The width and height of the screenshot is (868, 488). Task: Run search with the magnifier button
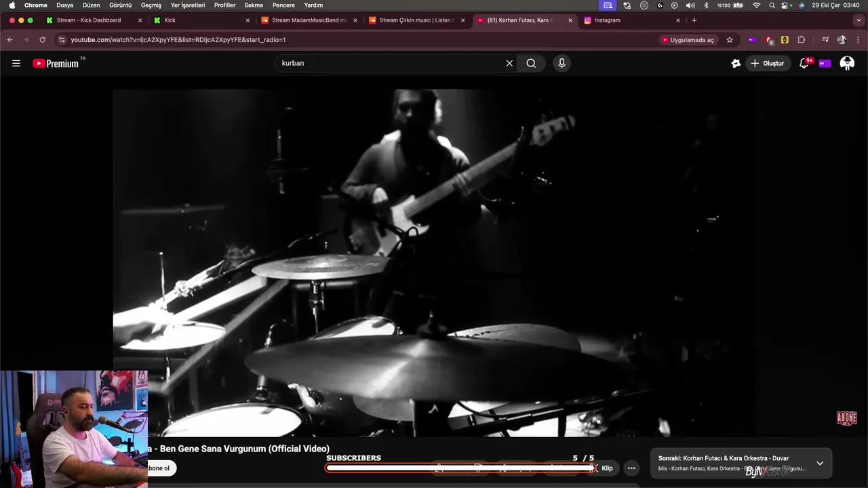click(x=531, y=63)
